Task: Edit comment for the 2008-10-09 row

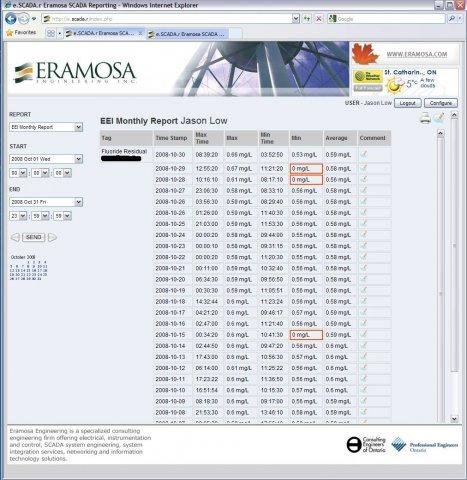Action: point(364,401)
